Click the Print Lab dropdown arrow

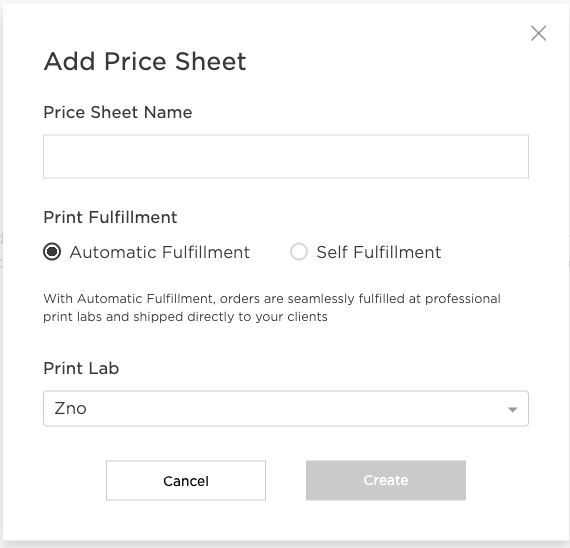(513, 409)
